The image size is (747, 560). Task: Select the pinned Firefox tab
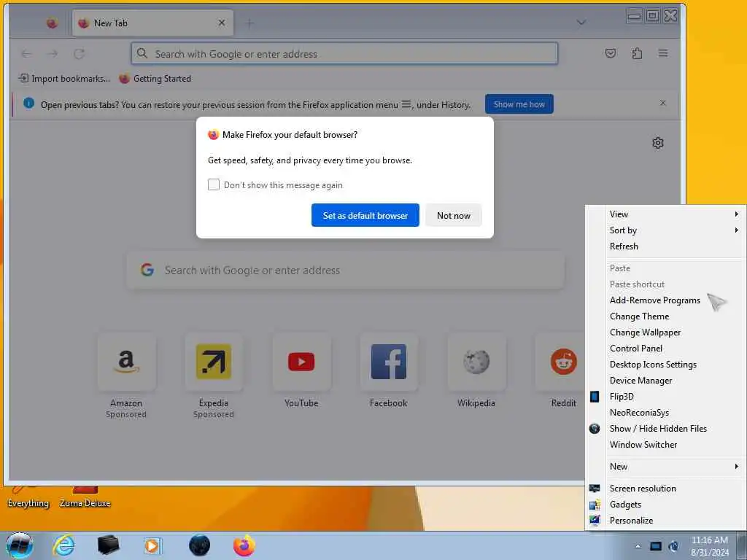click(52, 23)
